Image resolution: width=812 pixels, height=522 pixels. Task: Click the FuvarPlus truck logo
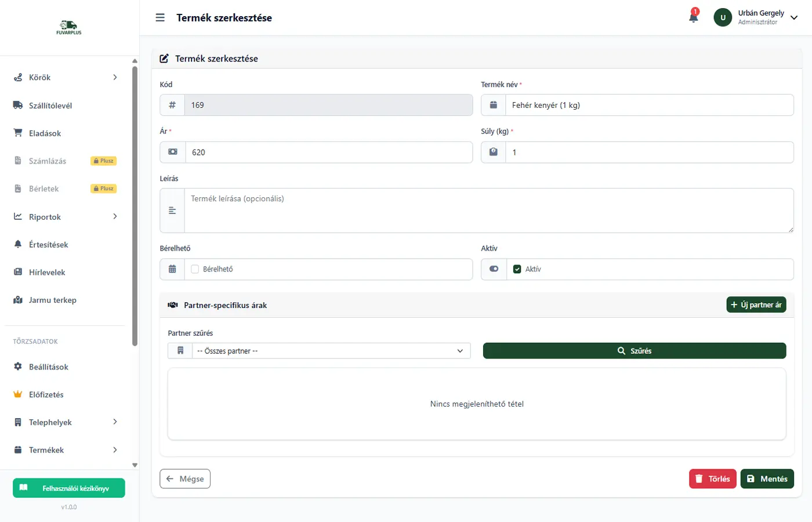point(69,27)
